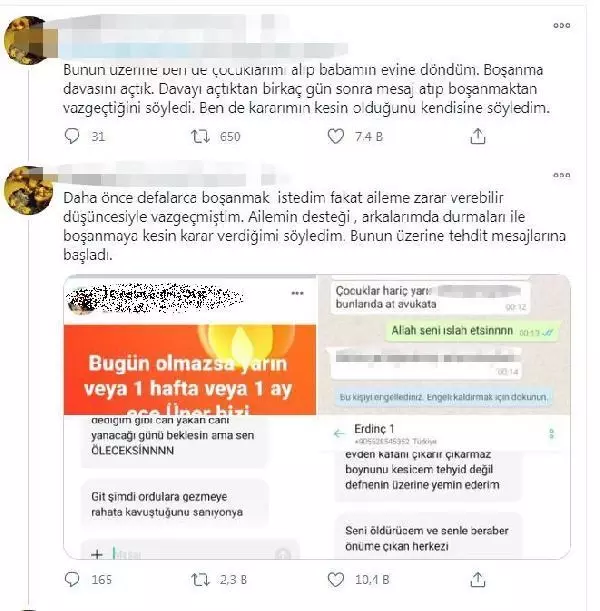The width and height of the screenshot is (600, 611).
Task: Share the second tweet via share icon
Action: (x=478, y=580)
